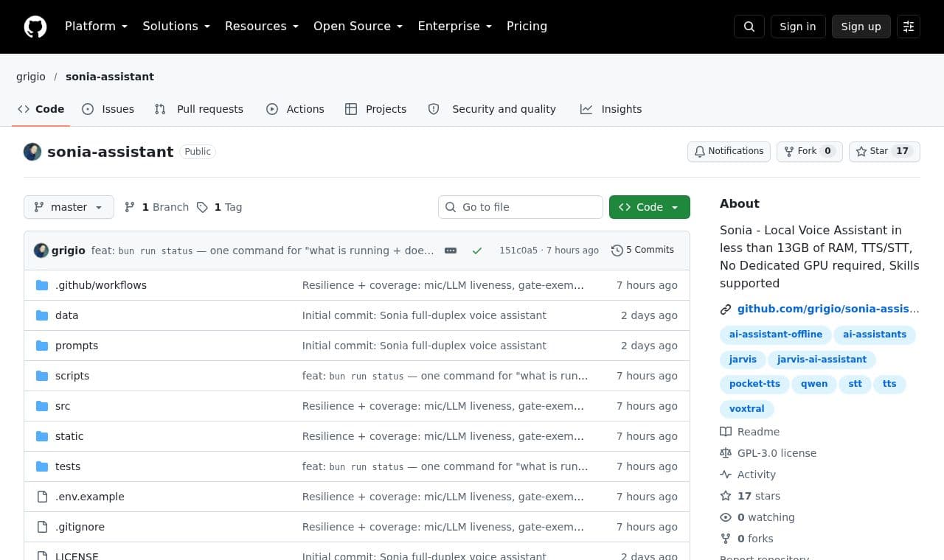Open the Pull requests tab
Image resolution: width=944 pixels, height=560 pixels.
click(198, 109)
